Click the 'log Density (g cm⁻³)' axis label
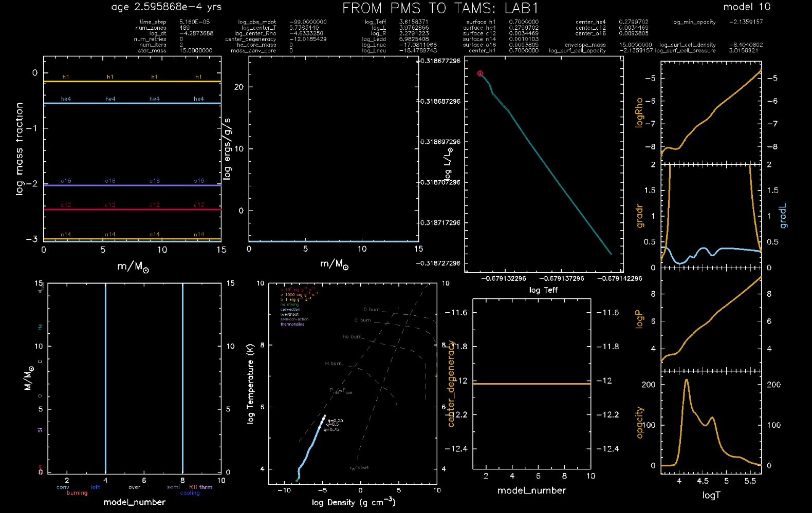This screenshot has height=513, width=812. point(354,502)
